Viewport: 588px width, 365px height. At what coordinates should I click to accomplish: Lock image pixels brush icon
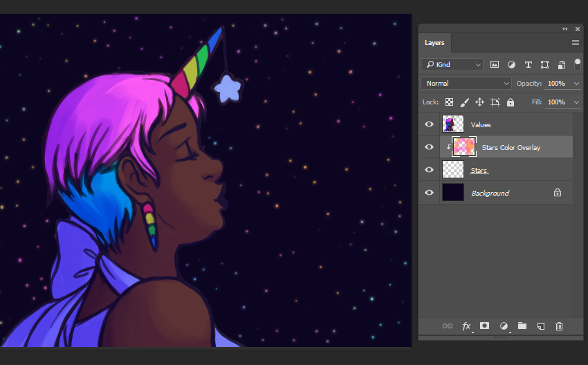(x=464, y=102)
